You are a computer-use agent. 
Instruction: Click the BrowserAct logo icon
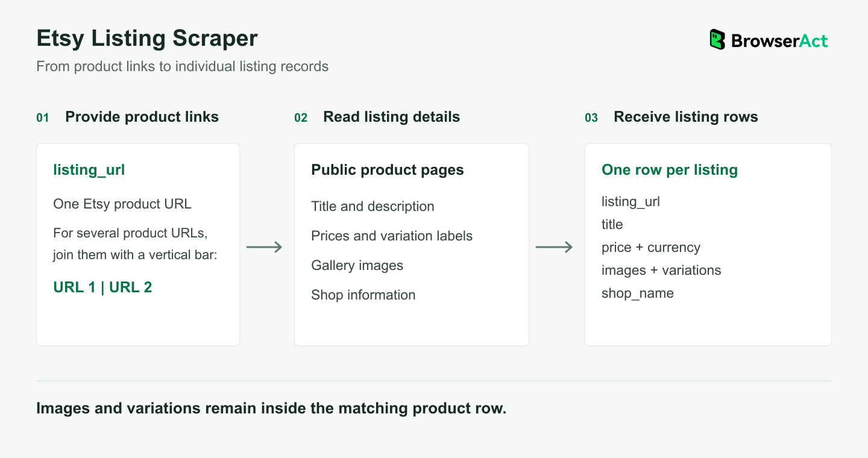pyautogui.click(x=717, y=40)
